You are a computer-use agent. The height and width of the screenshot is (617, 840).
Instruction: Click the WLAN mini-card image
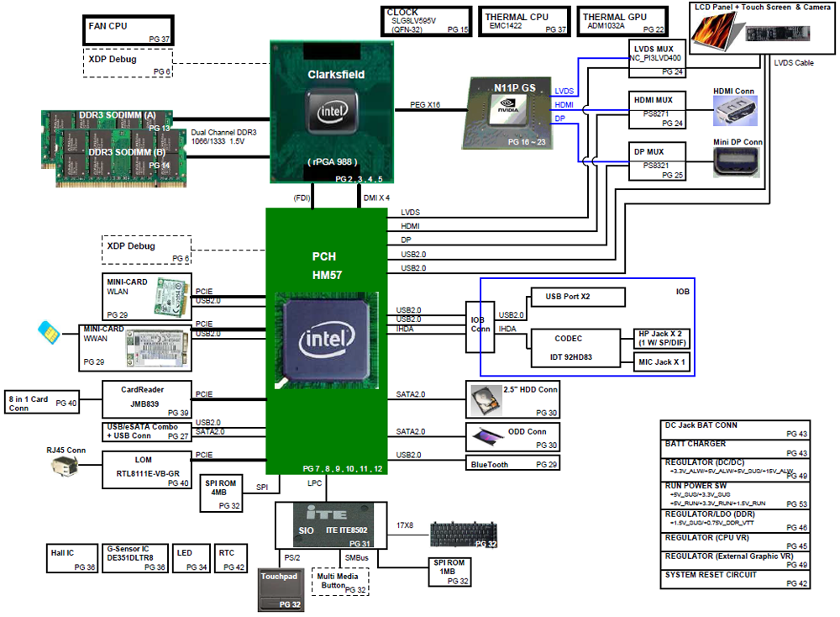(x=171, y=299)
